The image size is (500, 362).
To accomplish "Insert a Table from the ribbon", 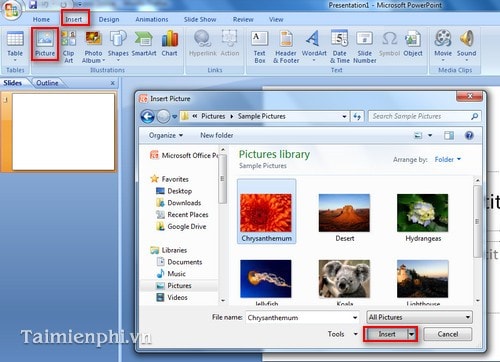I will point(15,46).
